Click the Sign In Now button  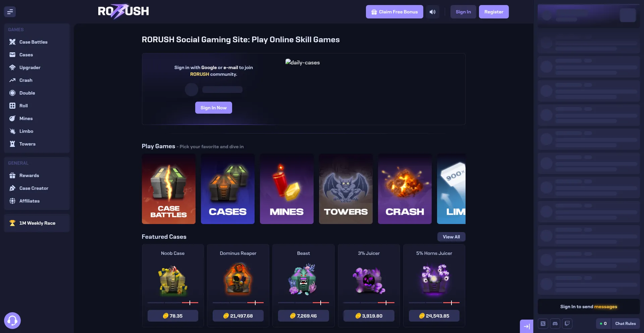coord(214,108)
